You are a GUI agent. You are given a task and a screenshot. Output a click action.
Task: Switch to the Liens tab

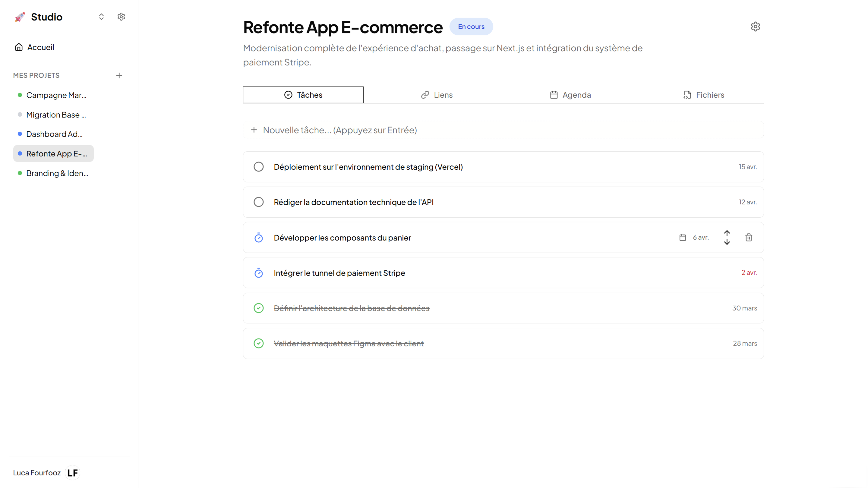click(437, 95)
